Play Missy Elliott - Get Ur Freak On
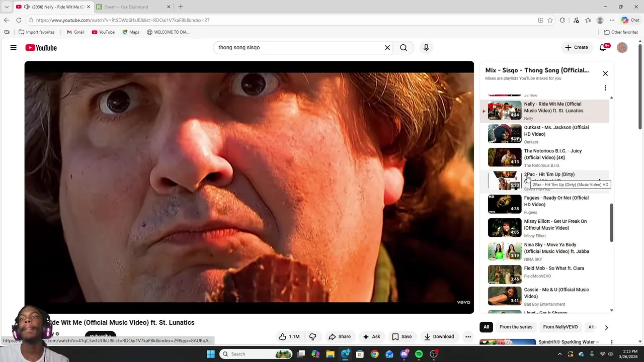644x362 pixels. [x=544, y=228]
